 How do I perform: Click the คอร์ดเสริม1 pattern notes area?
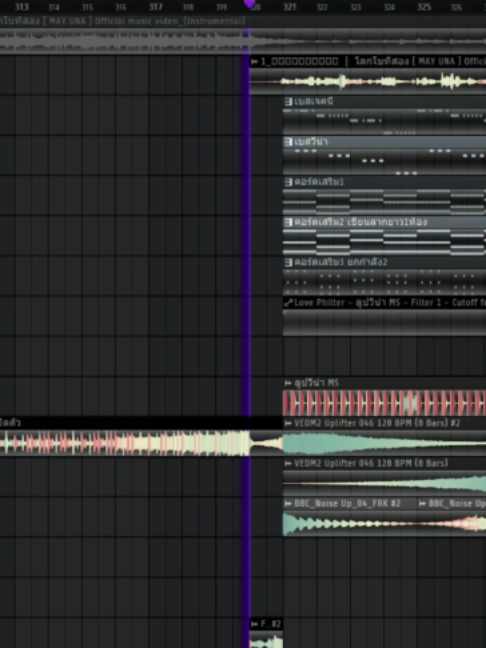click(x=384, y=202)
